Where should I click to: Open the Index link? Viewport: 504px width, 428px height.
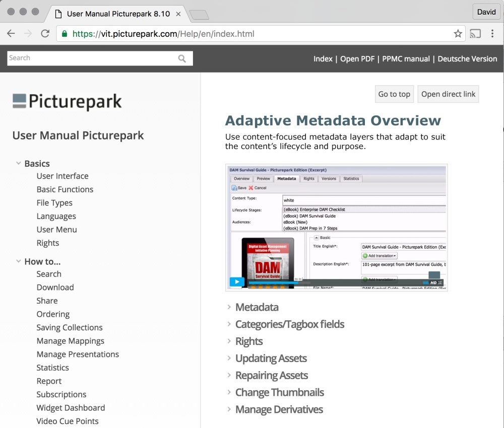point(323,59)
